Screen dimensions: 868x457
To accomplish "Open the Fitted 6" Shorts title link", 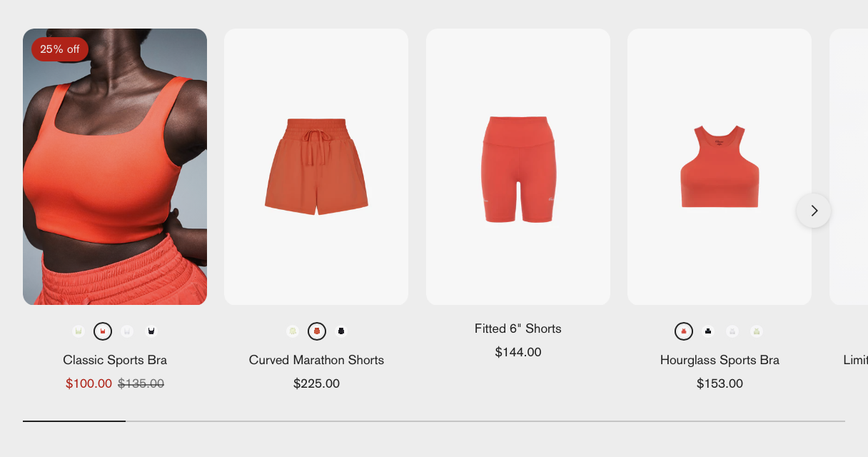I will click(x=518, y=328).
